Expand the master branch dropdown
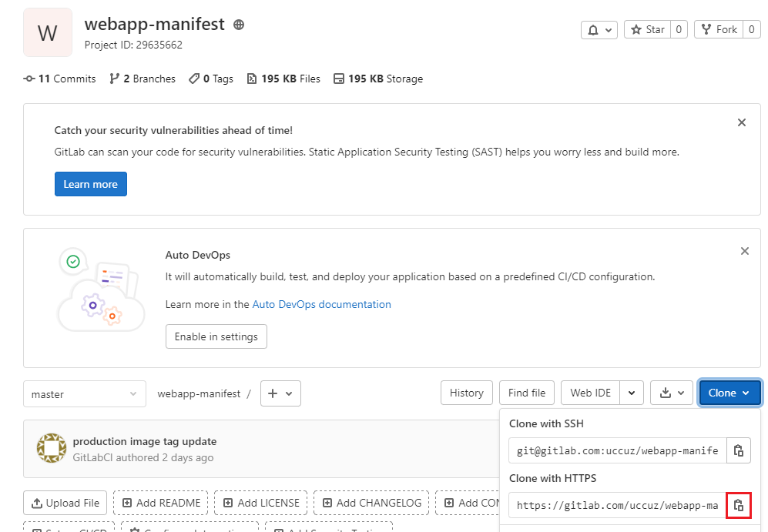This screenshot has width=768, height=532. (x=84, y=393)
